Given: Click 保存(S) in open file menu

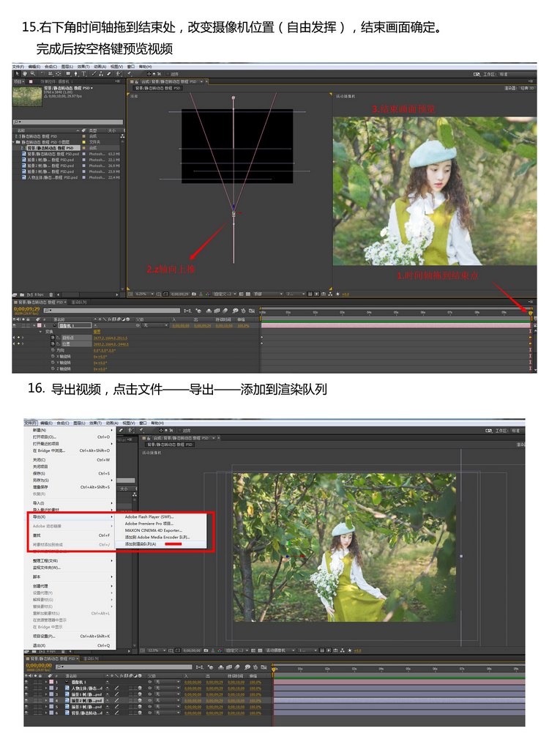Looking at the screenshot, I should coord(39,473).
